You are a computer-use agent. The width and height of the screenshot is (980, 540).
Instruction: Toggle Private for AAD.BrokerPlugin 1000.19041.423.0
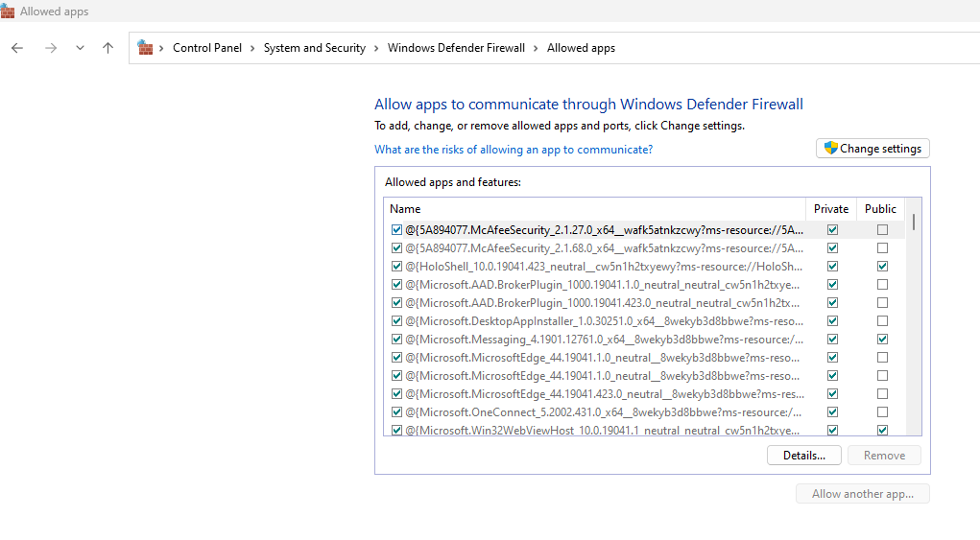coord(832,303)
